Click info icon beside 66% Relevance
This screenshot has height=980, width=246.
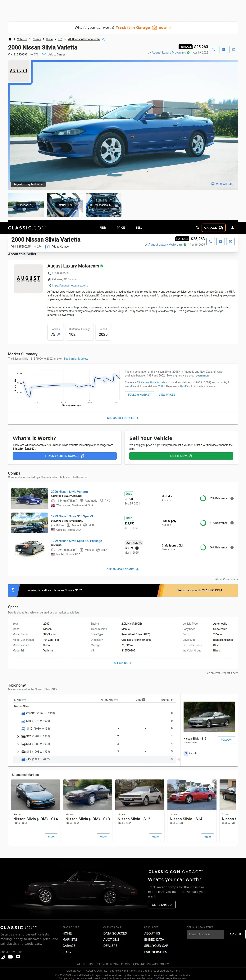232,547
